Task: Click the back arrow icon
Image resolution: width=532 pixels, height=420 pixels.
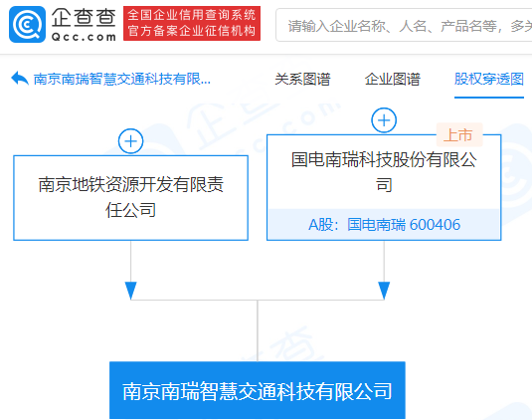Action: point(20,79)
